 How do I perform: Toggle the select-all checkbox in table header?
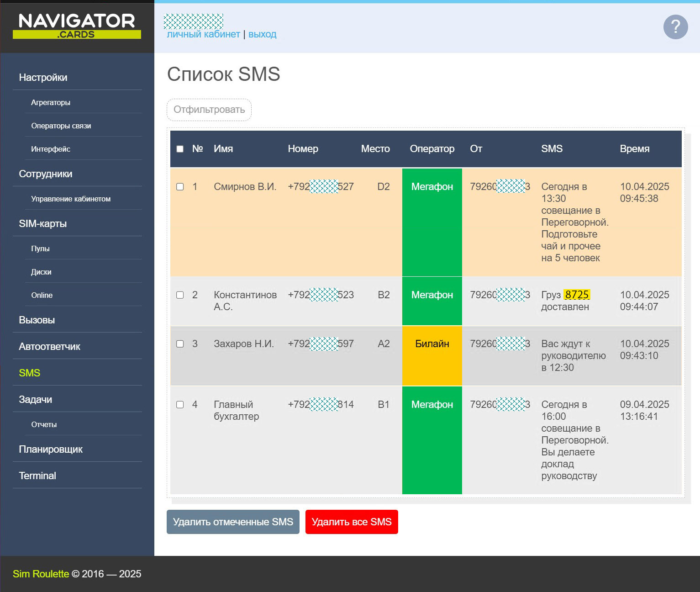180,149
